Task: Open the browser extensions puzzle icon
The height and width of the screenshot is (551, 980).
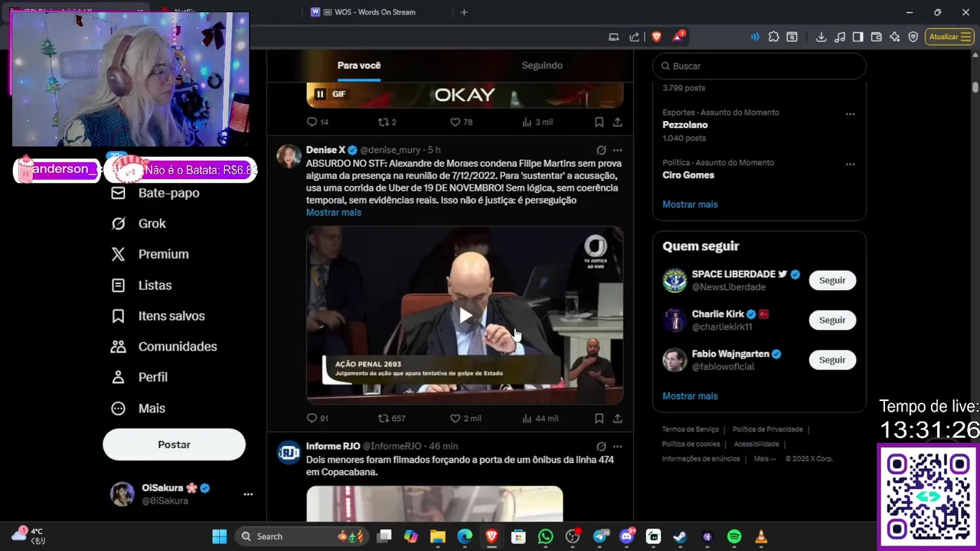Action: 773,37
